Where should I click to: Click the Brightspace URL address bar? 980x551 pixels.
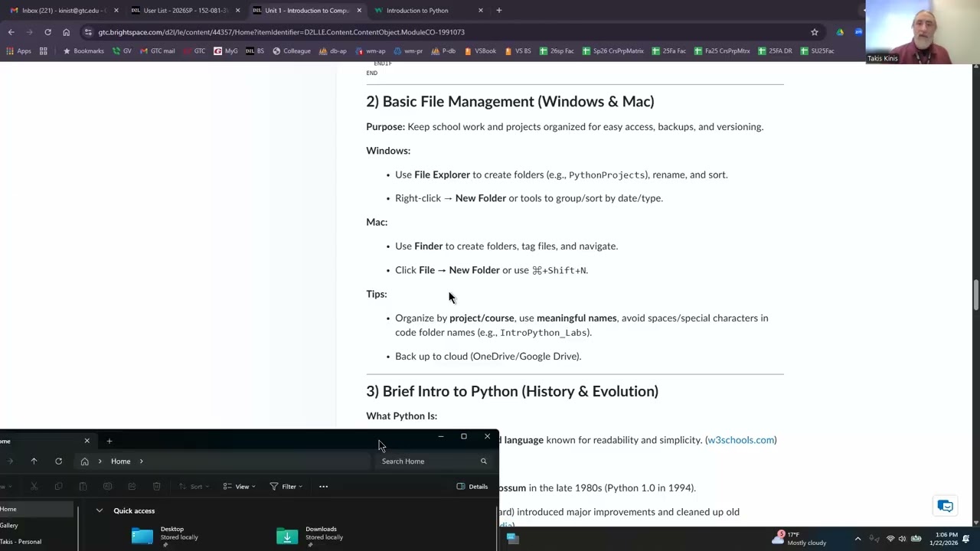(444, 32)
